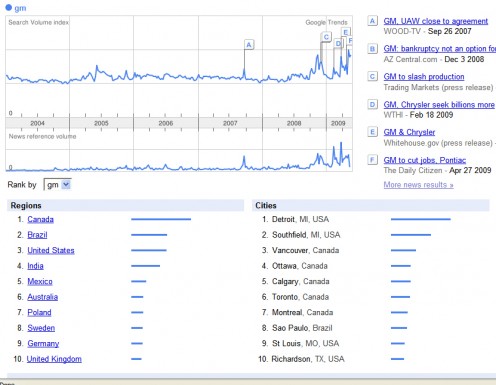The image size is (496, 385).
Task: Click the 'Toronto, Canada' city entry
Action: (x=300, y=297)
